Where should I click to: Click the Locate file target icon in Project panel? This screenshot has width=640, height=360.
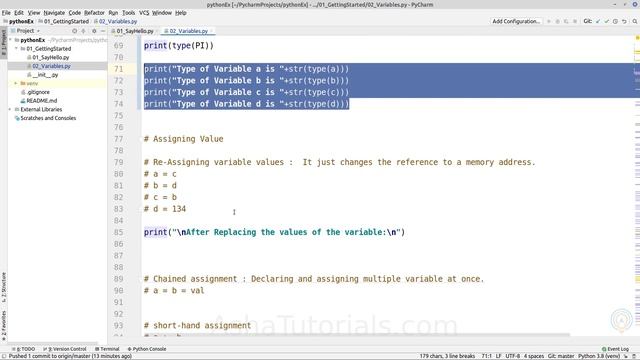[x=74, y=31]
